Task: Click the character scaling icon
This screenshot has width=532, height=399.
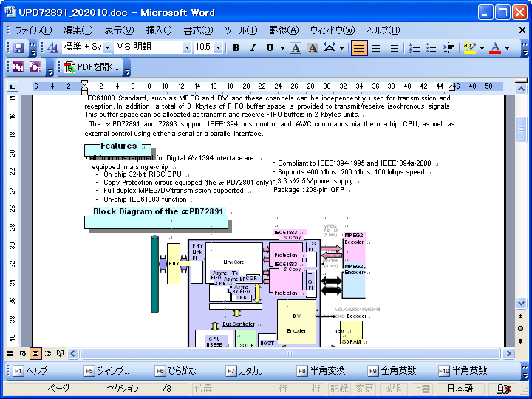Action: (x=329, y=48)
